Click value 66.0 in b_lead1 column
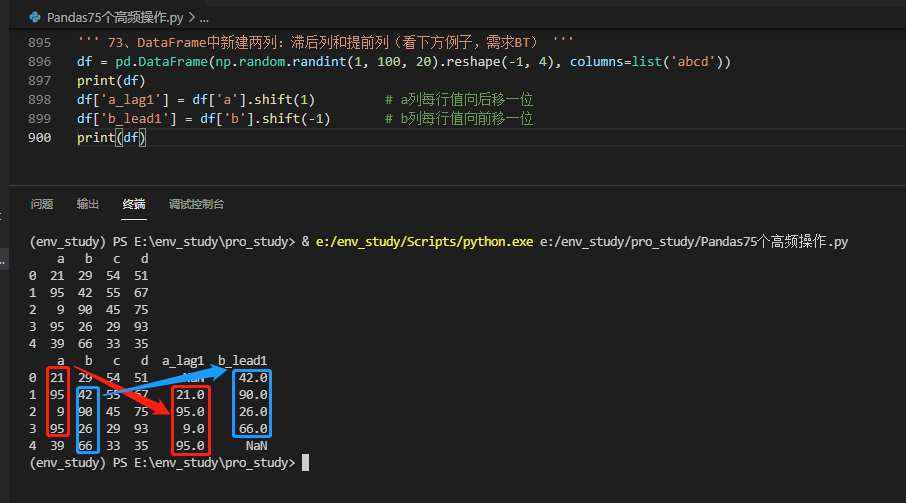The height and width of the screenshot is (503, 906). (x=253, y=429)
